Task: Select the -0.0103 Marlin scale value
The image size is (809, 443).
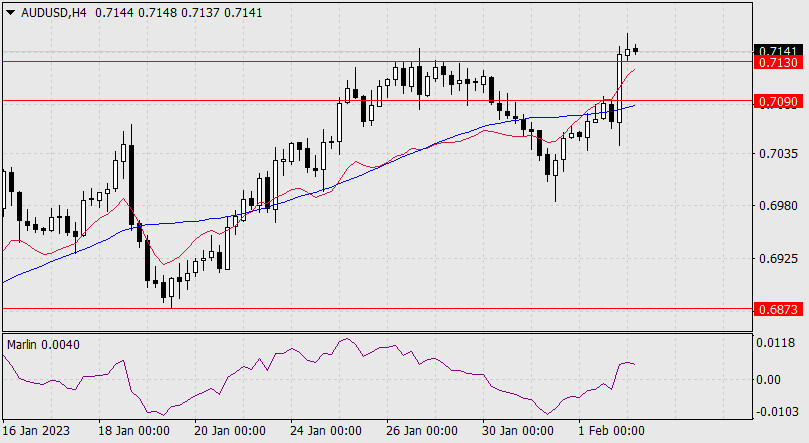Action: [x=776, y=412]
